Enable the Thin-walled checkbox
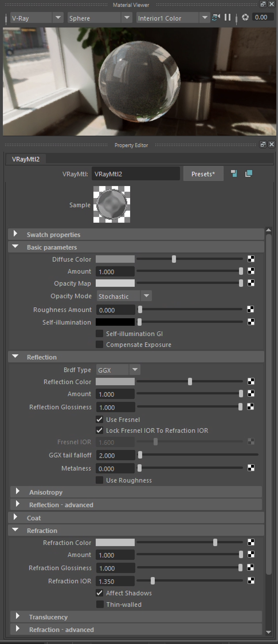The width and height of the screenshot is (278, 644). (x=99, y=604)
